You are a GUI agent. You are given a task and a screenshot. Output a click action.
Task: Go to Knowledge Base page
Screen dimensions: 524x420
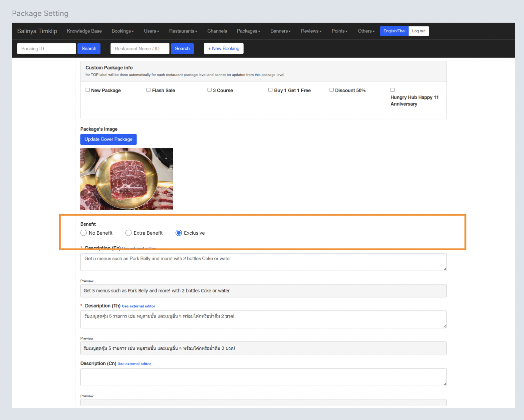[x=84, y=31]
